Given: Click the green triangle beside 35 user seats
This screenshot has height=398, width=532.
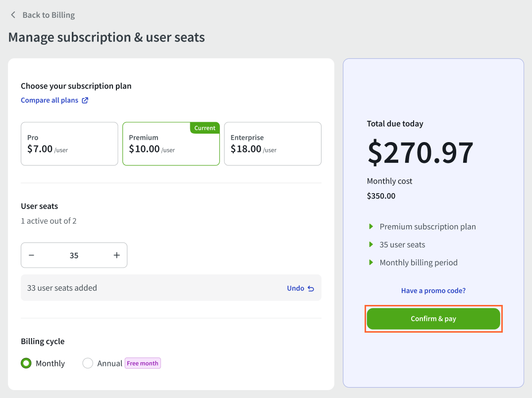Looking at the screenshot, I should pyautogui.click(x=371, y=244).
